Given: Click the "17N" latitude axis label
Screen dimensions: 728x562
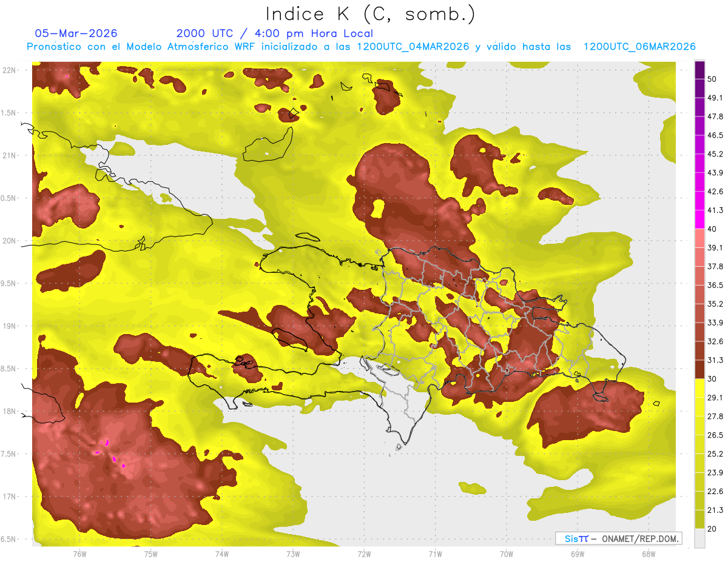Looking at the screenshot, I should 8,497.
